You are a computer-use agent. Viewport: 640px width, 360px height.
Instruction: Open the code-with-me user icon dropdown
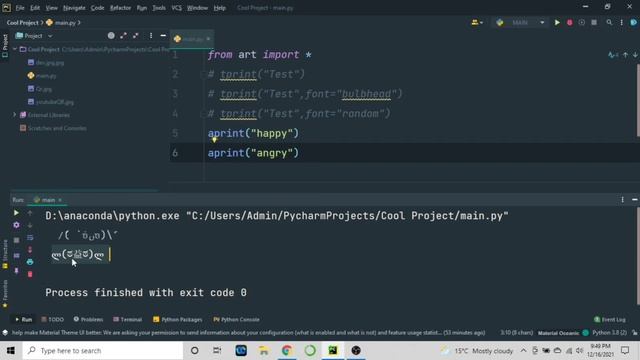477,23
